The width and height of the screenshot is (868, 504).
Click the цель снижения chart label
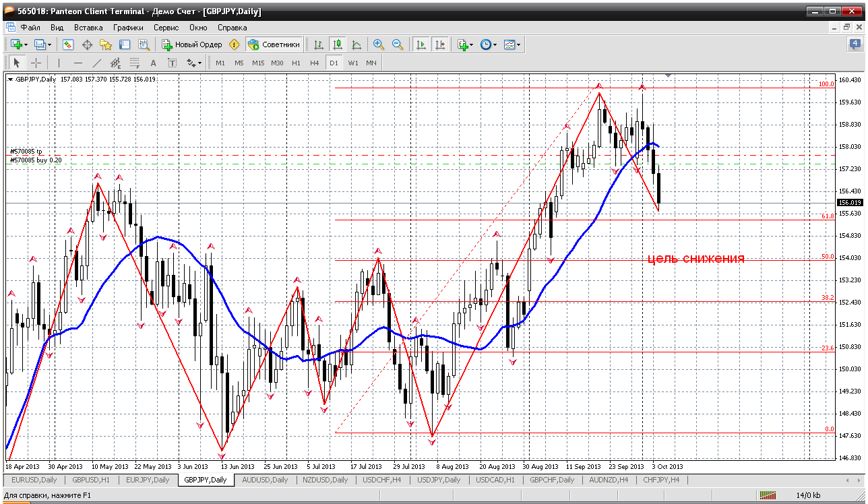(x=695, y=259)
